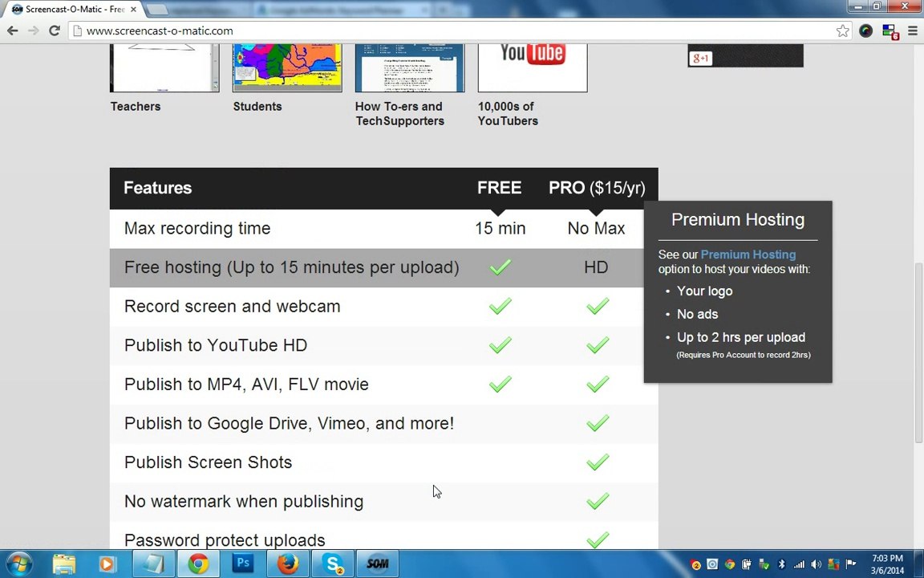The image size is (924, 578).
Task: Click the '15 min' free recording value
Action: pyautogui.click(x=500, y=228)
